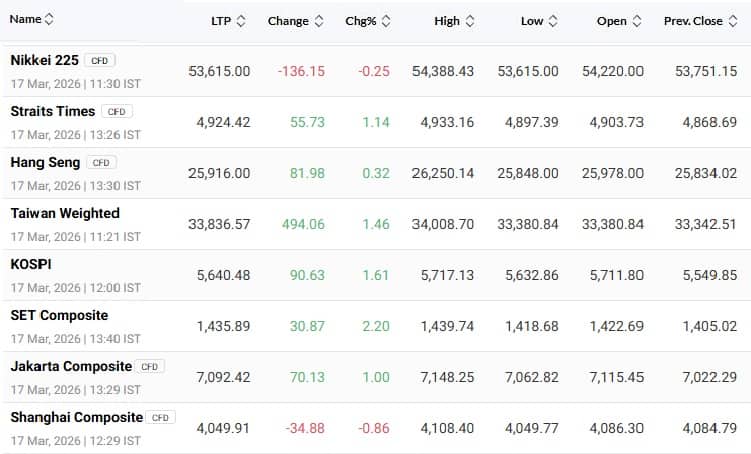Image resolution: width=751 pixels, height=454 pixels.
Task: Open the KOSPI index link
Action: coord(31,264)
